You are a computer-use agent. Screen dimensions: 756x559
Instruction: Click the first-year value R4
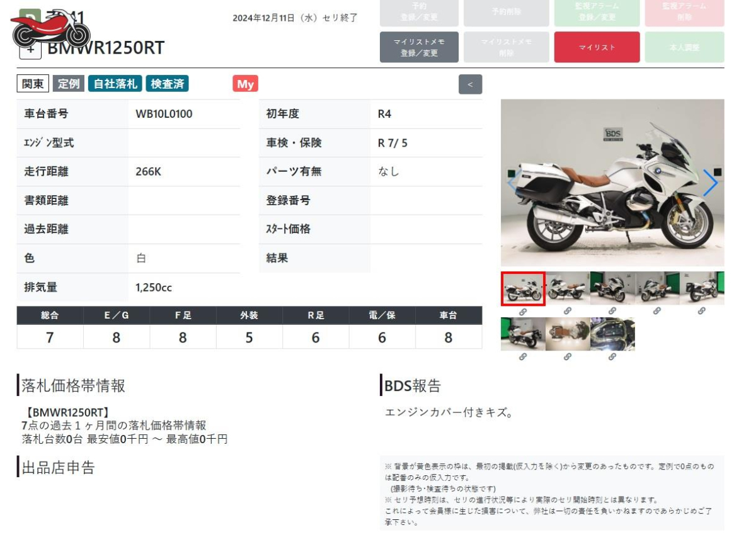tap(384, 114)
